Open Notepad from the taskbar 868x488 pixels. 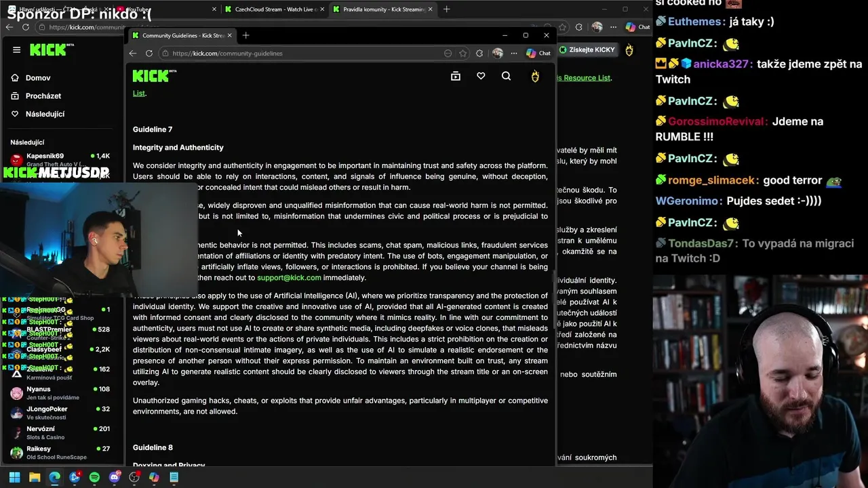point(174,477)
